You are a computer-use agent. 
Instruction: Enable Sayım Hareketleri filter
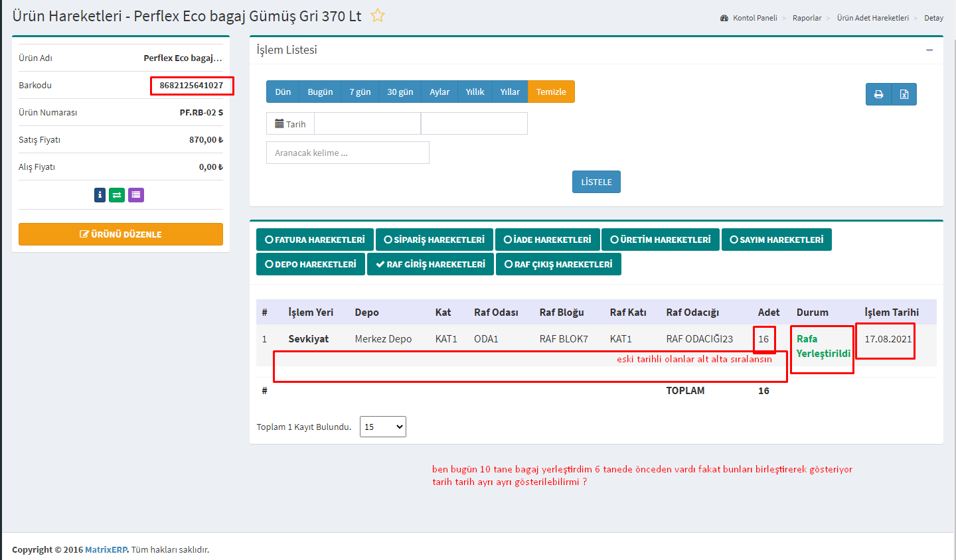(776, 240)
